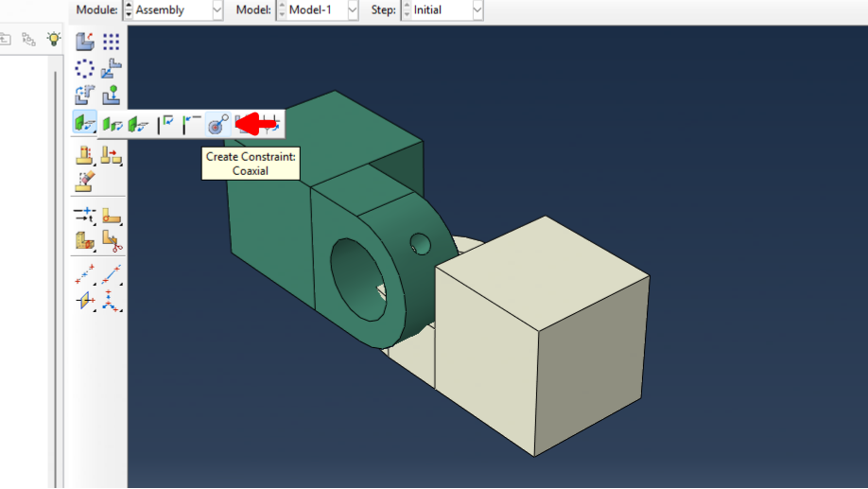868x489 pixels.
Task: Activate the Translate Instance tool
Action: (x=112, y=68)
